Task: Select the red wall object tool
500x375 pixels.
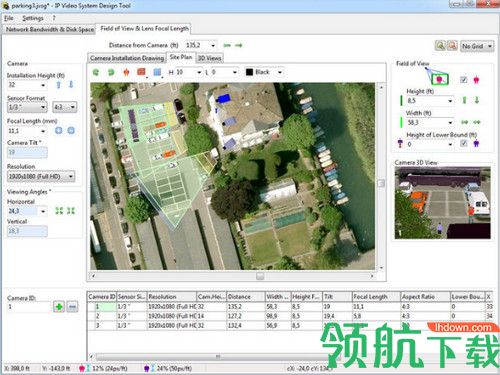Action: pos(141,72)
